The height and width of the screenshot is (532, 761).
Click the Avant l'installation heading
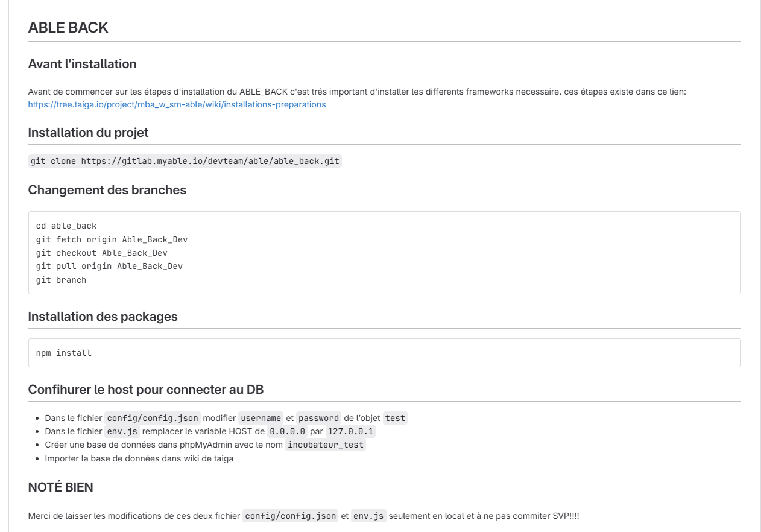[x=82, y=64]
